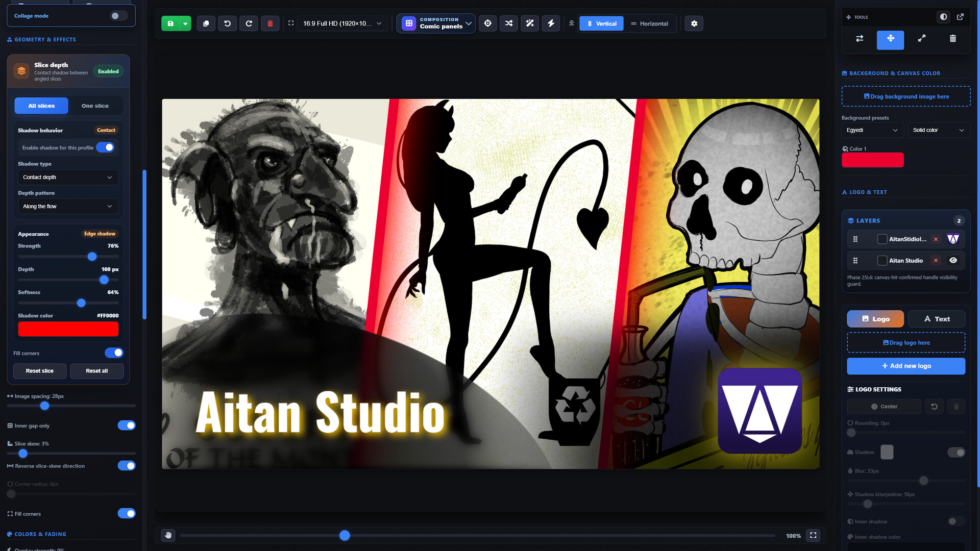Click the crosshair target icon
The width and height of the screenshot is (980, 551).
pyautogui.click(x=488, y=23)
